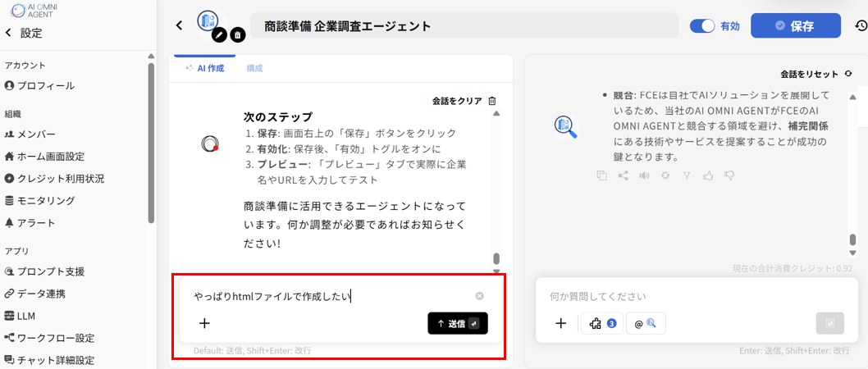Click the 保存 button
This screenshot has height=369, width=868.
click(x=796, y=25)
